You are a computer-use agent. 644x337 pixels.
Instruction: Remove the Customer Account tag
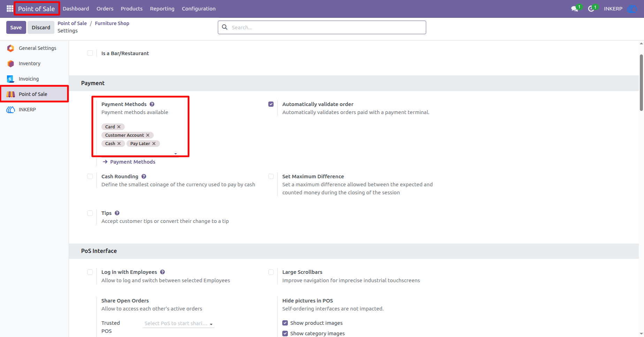pyautogui.click(x=148, y=135)
